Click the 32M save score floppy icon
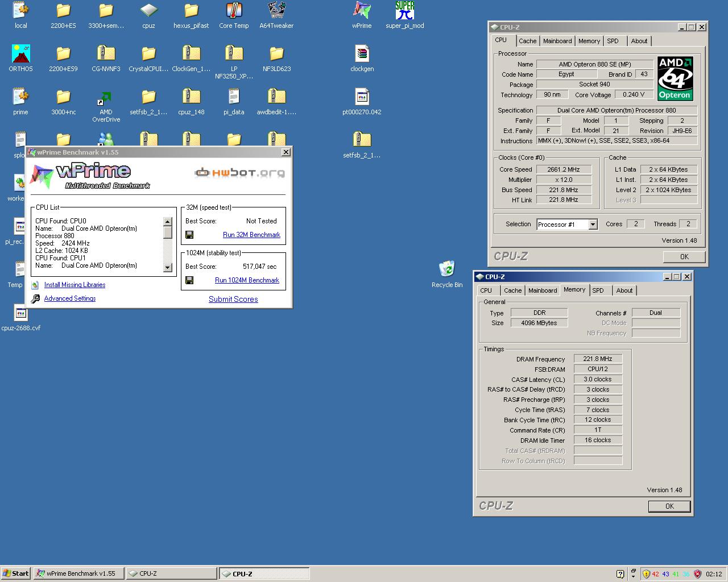This screenshot has width=728, height=582. tap(189, 235)
